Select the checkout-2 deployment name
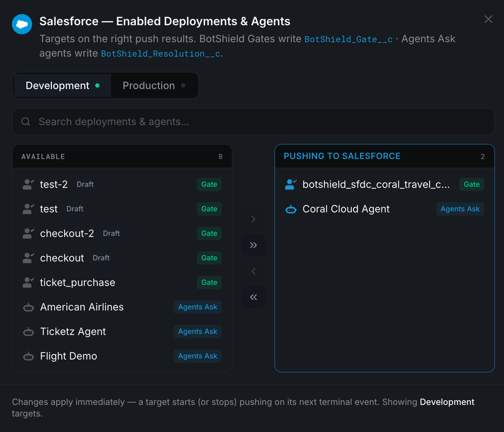The image size is (504, 432). coord(67,233)
